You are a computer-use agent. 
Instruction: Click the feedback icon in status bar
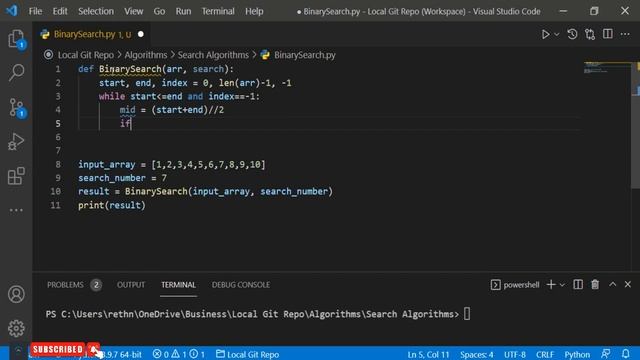pyautogui.click(x=606, y=353)
